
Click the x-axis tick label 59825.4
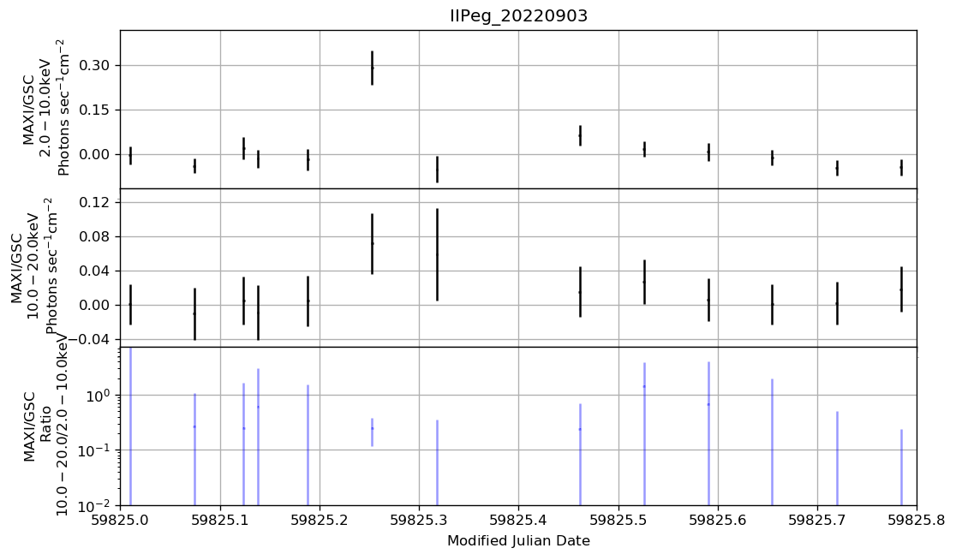click(x=519, y=521)
